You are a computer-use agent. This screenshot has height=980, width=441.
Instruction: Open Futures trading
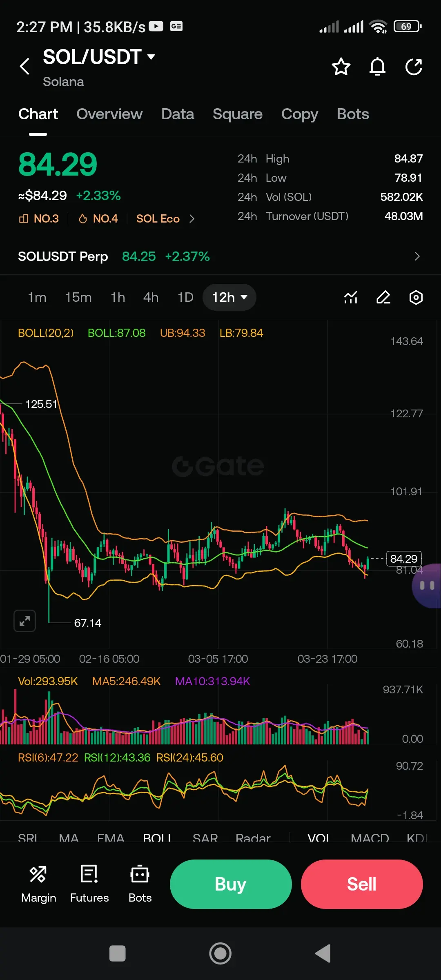click(89, 884)
